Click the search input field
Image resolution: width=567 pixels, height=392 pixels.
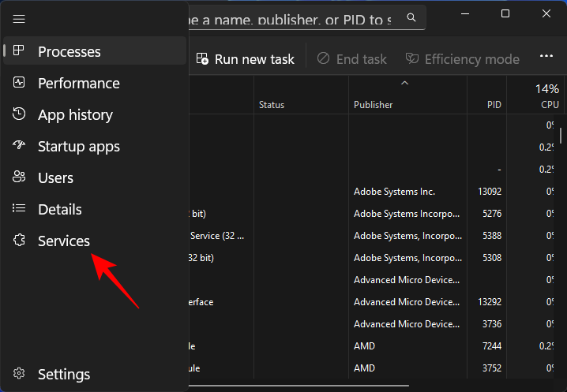tap(292, 17)
